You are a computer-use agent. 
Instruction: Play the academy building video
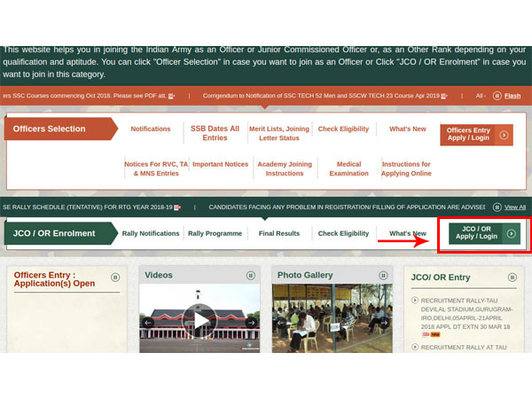point(199,321)
